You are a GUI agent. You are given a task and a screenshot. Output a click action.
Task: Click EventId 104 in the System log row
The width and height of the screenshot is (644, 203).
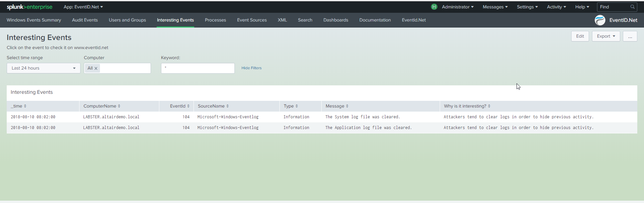(x=186, y=117)
